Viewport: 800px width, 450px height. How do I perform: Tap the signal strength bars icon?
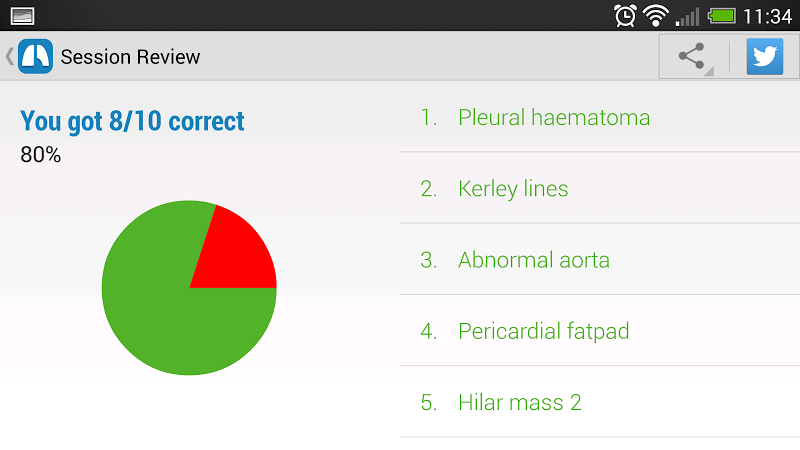688,15
